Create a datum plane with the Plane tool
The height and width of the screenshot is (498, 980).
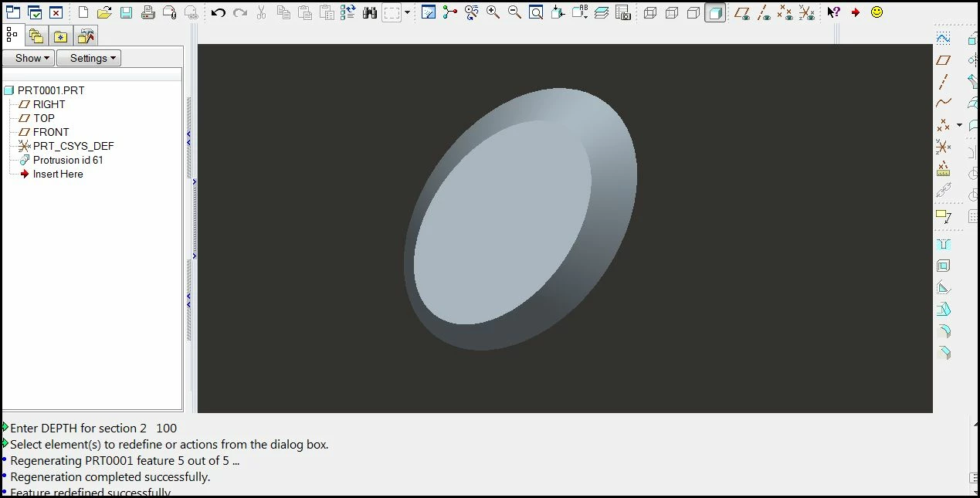[943, 60]
